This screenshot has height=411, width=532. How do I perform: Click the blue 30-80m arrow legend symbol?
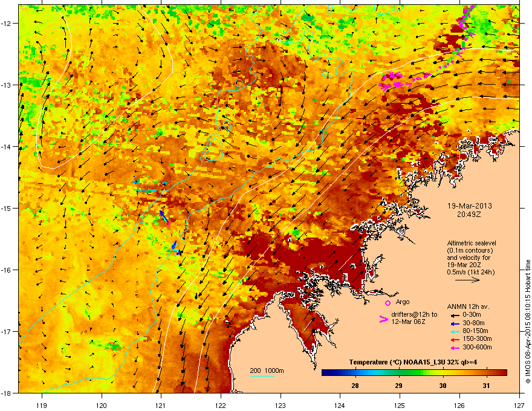[455, 323]
